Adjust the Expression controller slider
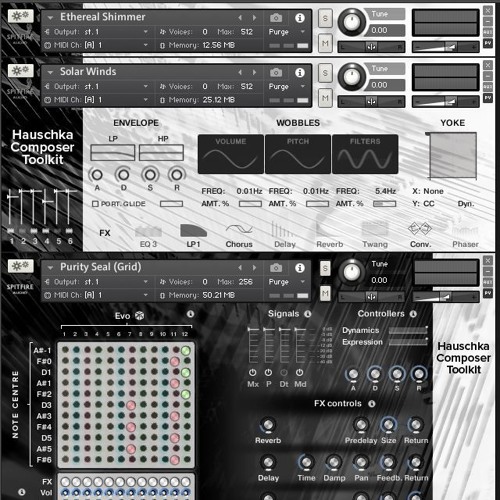 408,342
